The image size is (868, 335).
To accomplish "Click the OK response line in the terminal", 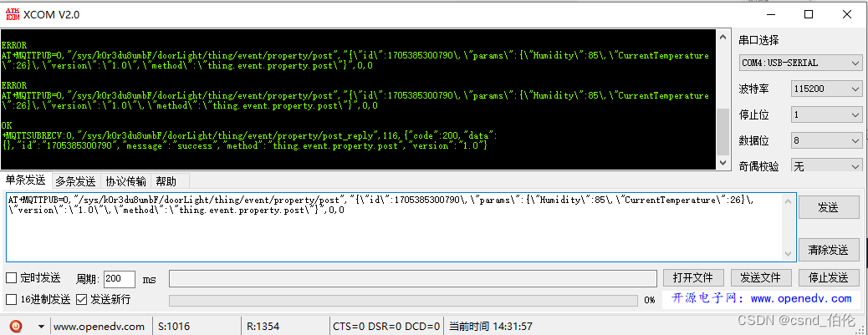I will [8, 125].
